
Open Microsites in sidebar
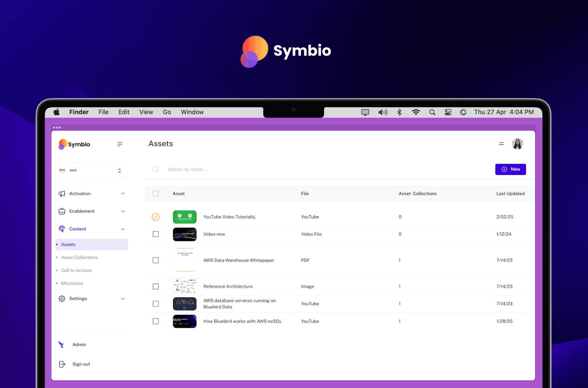click(x=72, y=283)
